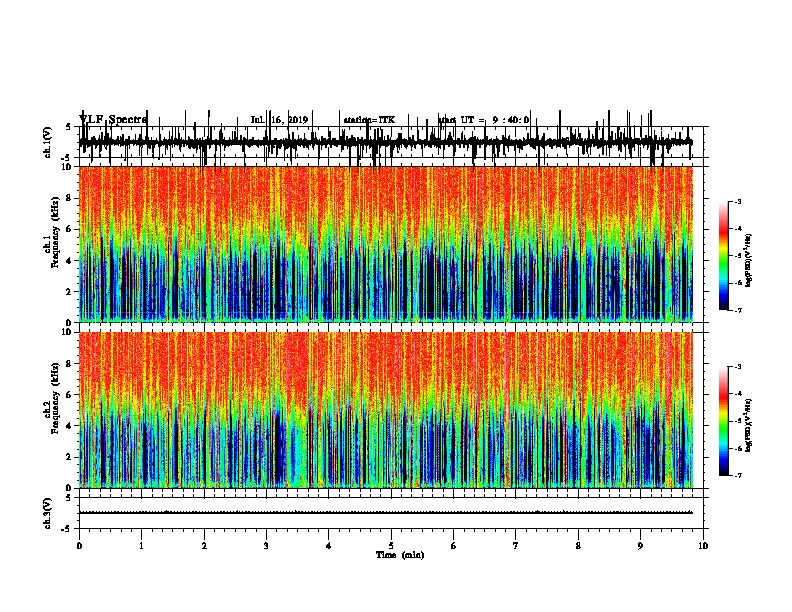Click the '-3' label on ch.1 colorbar

click(x=737, y=201)
